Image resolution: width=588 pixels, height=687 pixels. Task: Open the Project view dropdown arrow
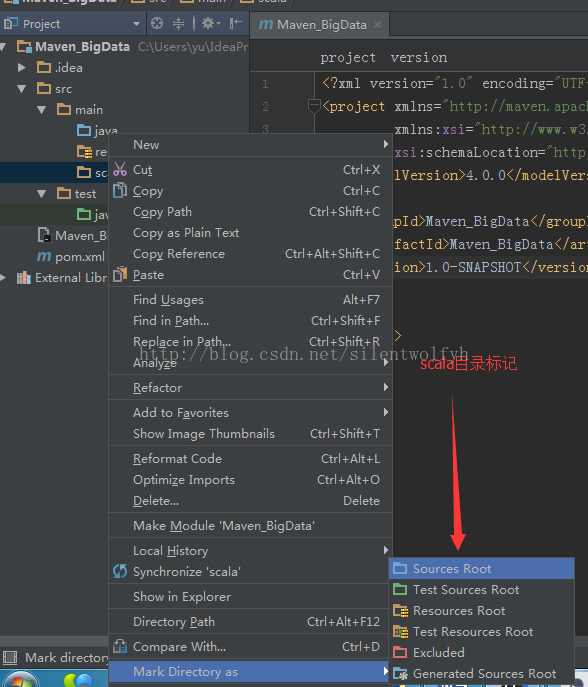click(136, 24)
